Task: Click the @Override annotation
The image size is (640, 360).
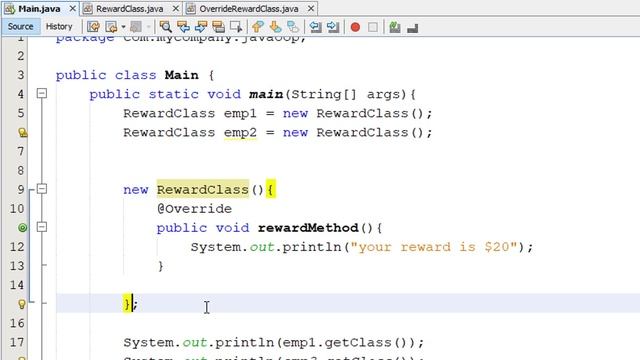Action: click(194, 209)
